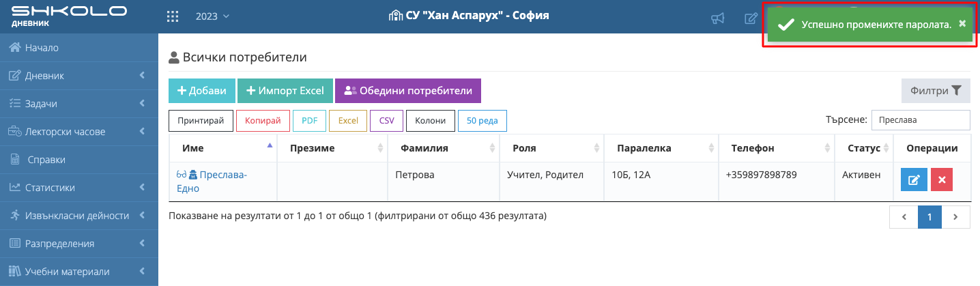980x286 pixels.
Task: Sort the table by Роля
Action: [x=551, y=148]
